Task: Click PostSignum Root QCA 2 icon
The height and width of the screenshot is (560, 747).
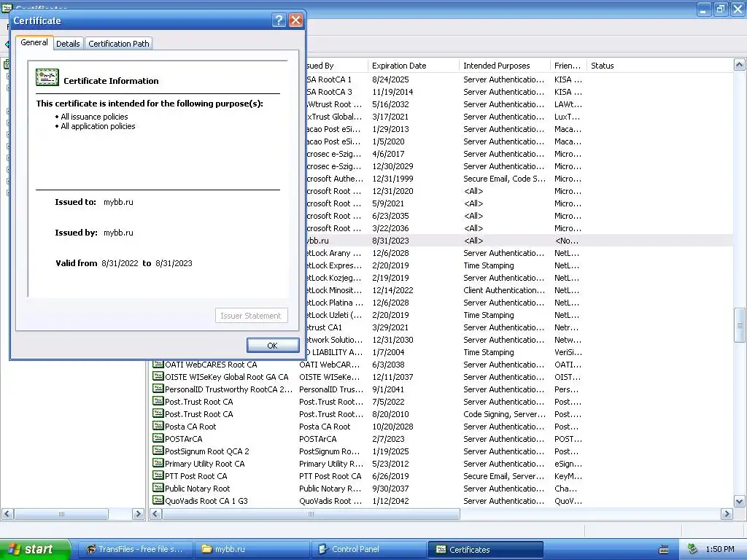Action: [158, 451]
